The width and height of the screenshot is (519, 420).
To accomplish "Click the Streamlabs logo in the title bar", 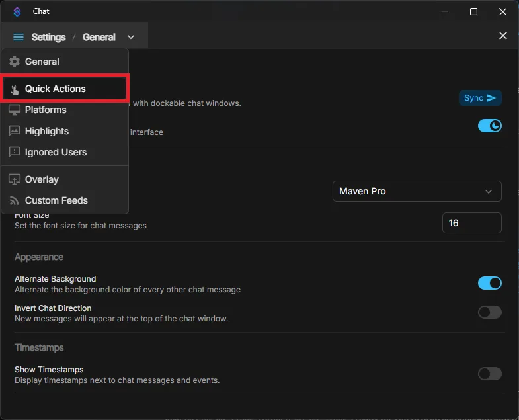I will tap(17, 12).
